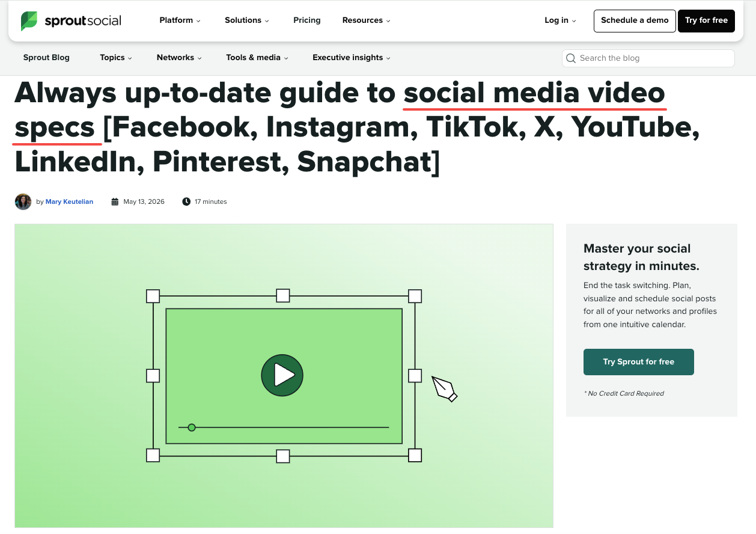Click the Master your social strategy heading
The width and height of the screenshot is (756, 534).
641,257
